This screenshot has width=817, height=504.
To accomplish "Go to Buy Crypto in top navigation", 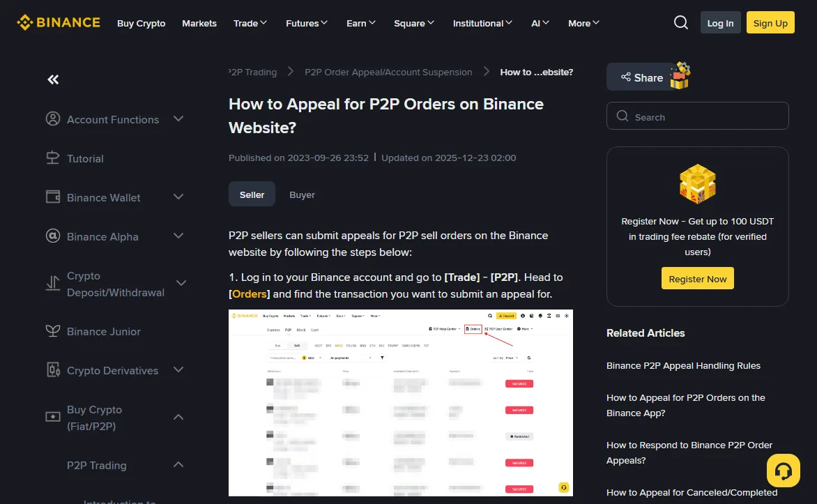I will click(142, 23).
